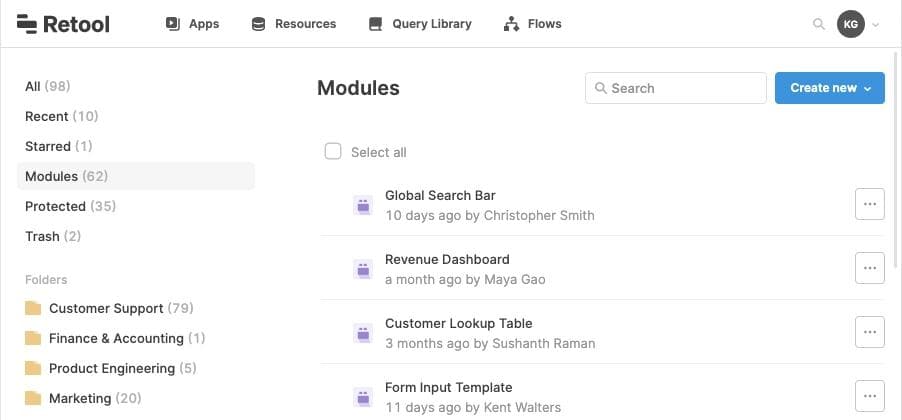Open the Query Library tab

(x=419, y=24)
